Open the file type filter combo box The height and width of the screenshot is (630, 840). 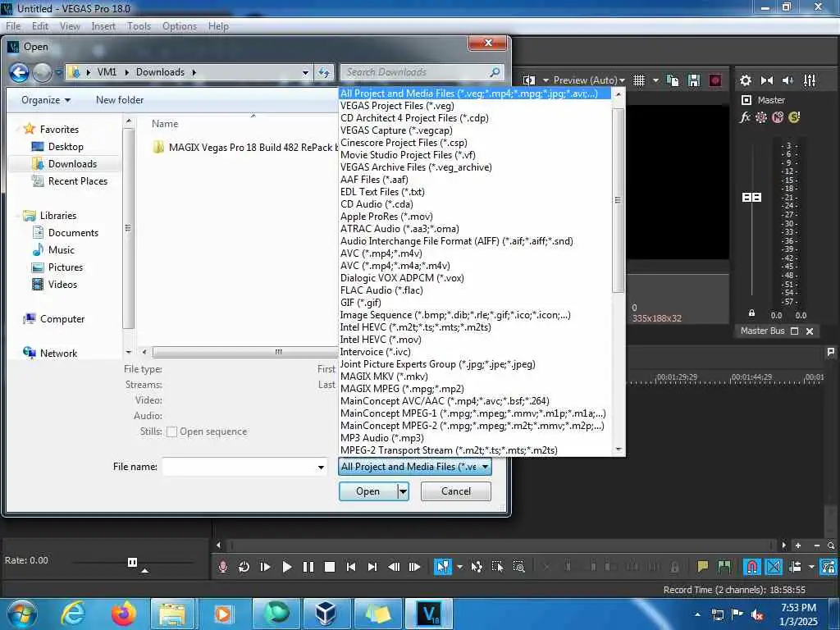415,467
